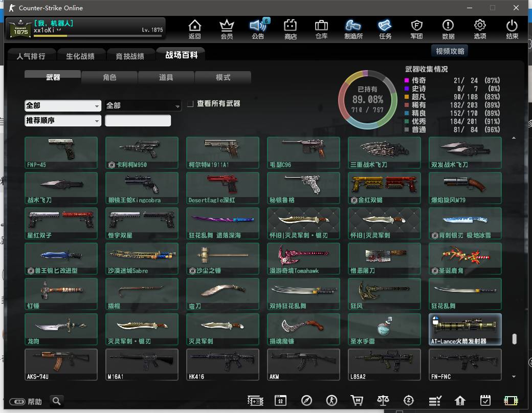Viewport: 532px width, 413px height.
Task: Select the 金红双蝎 weapon card
Action: 384,188
